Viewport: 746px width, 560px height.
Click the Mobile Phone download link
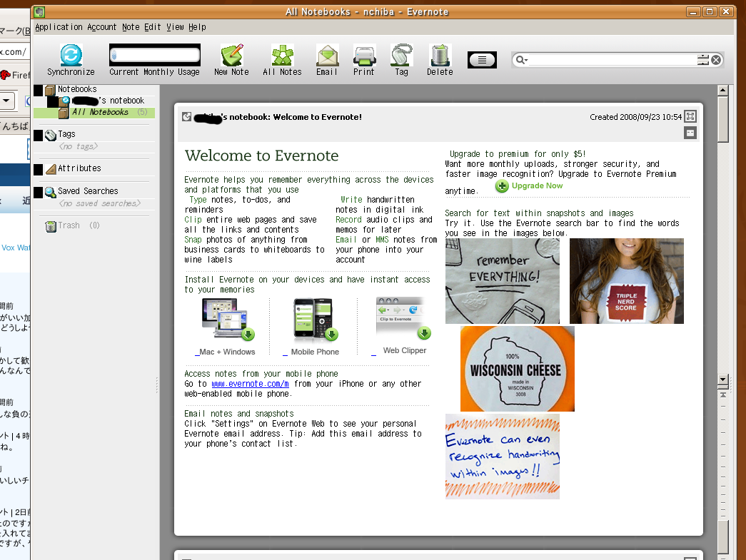315,352
